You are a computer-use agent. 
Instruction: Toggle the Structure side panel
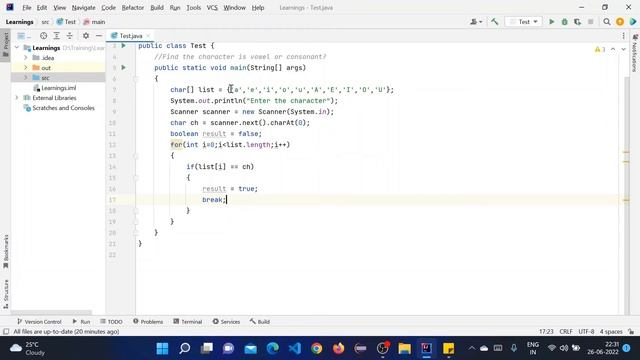5,294
